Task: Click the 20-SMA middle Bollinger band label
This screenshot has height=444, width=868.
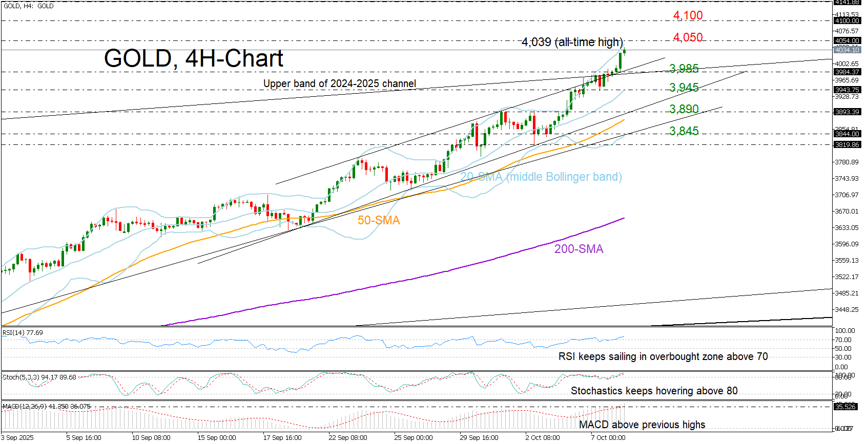Action: click(541, 177)
